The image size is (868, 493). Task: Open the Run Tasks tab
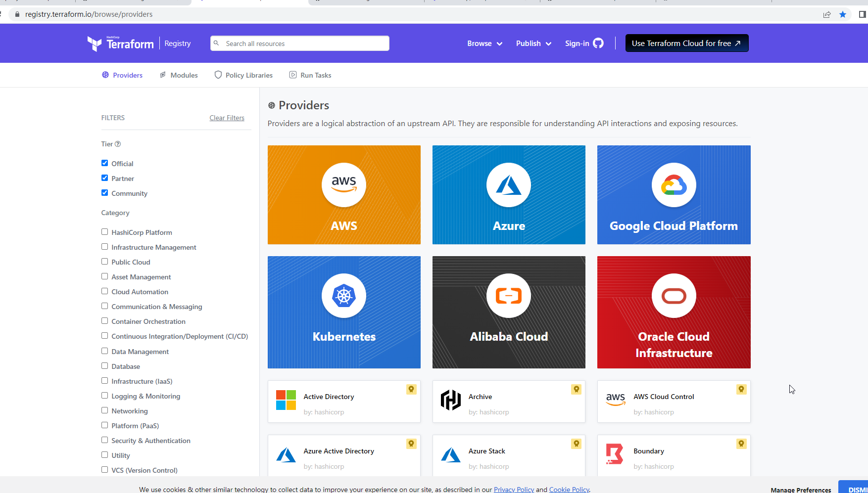click(310, 75)
